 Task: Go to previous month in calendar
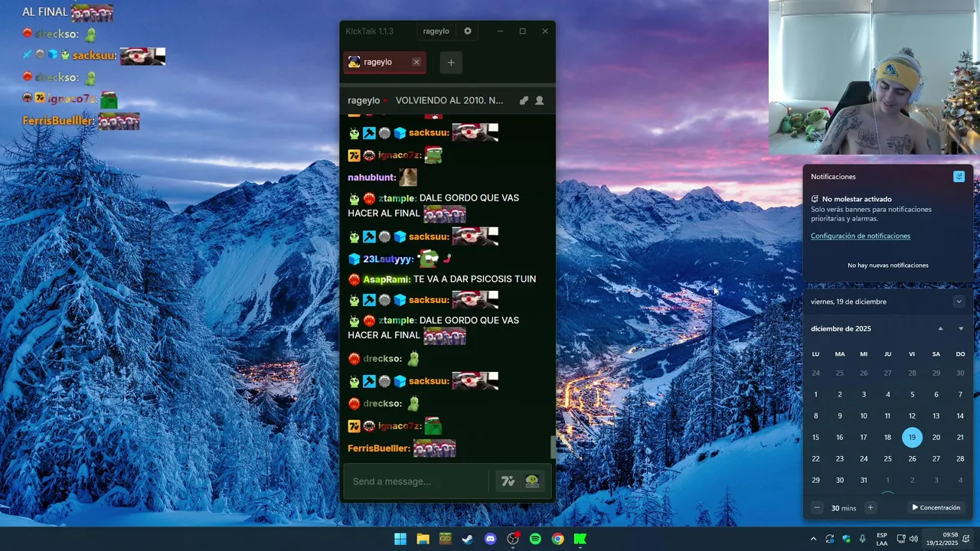coord(941,329)
